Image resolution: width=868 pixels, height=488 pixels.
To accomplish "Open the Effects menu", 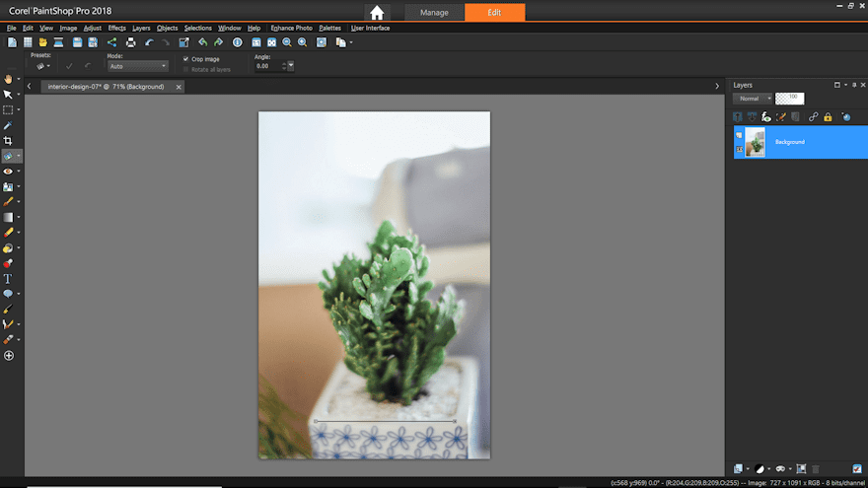I will pos(116,28).
